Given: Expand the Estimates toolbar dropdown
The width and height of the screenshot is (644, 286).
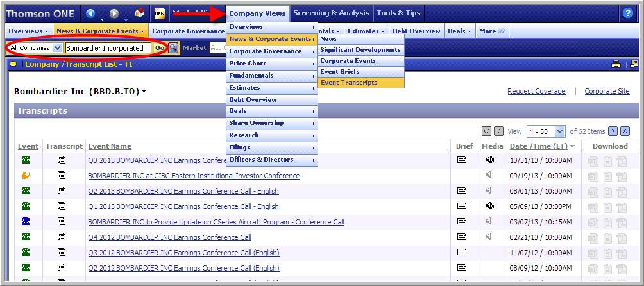Looking at the screenshot, I should click(x=366, y=31).
